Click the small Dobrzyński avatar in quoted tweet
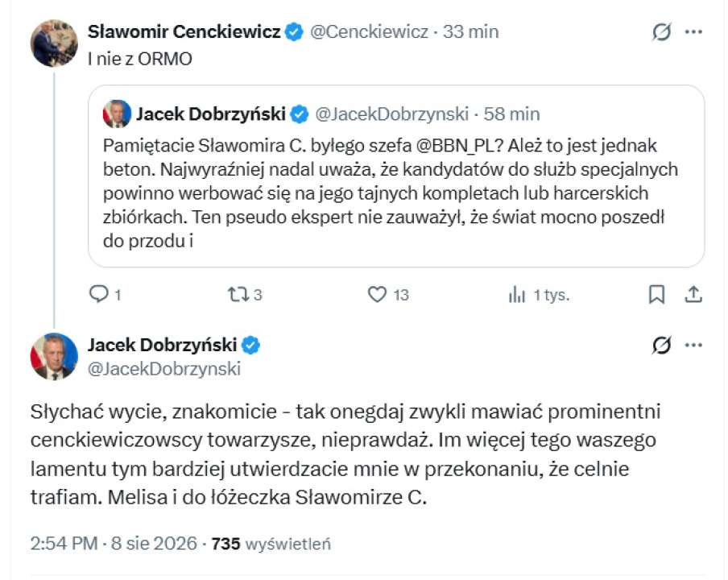728x580 pixels. pos(117,114)
